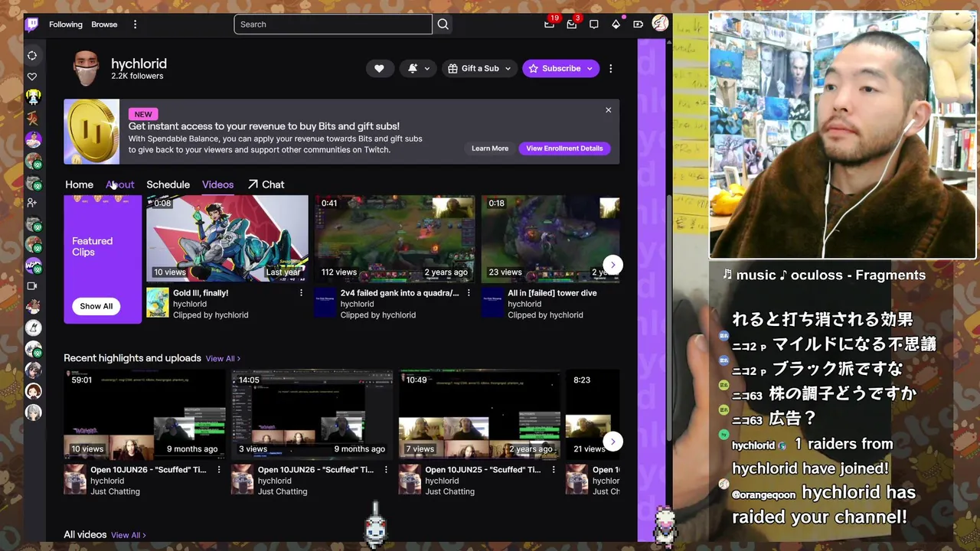Viewport: 980px width, 551px height.
Task: Go to Browse in the top navigation
Action: click(104, 24)
